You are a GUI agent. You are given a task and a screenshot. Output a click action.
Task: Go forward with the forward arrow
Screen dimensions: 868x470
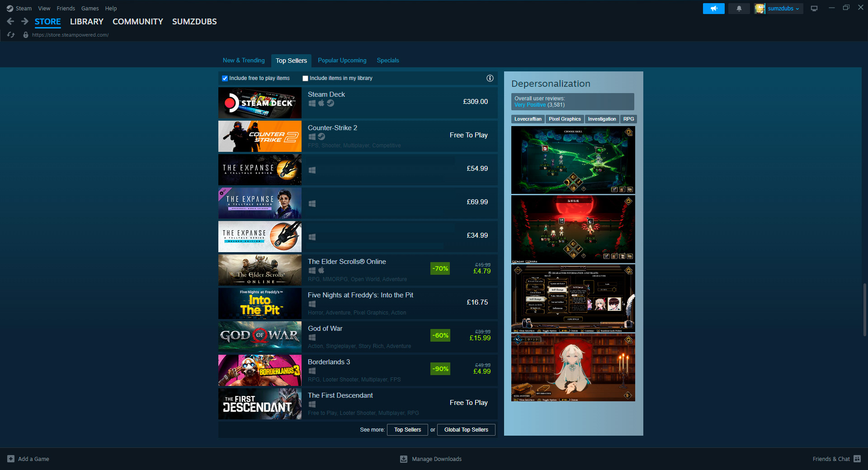point(25,21)
